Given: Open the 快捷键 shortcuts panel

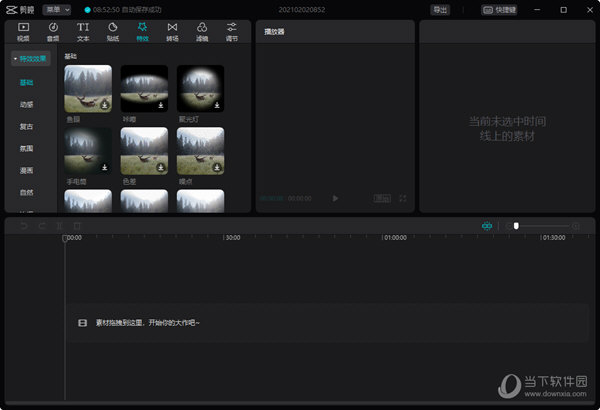Looking at the screenshot, I should point(502,9).
